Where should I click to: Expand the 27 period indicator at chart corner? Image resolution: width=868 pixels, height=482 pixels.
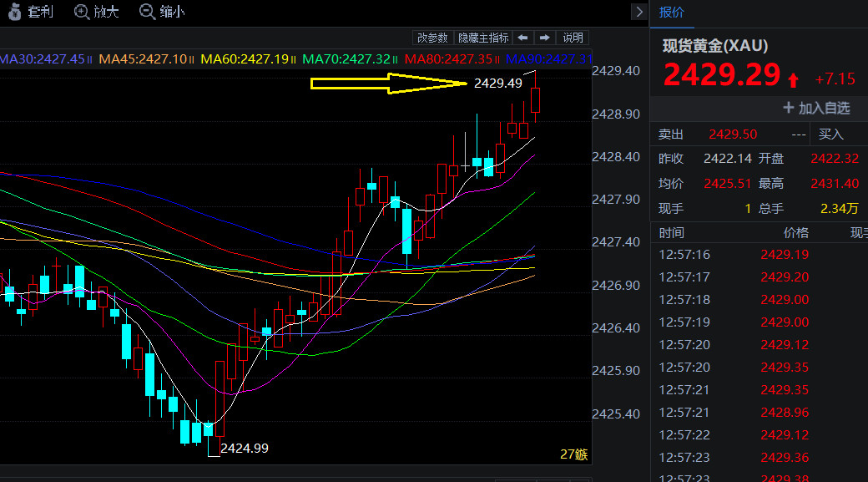pos(573,454)
